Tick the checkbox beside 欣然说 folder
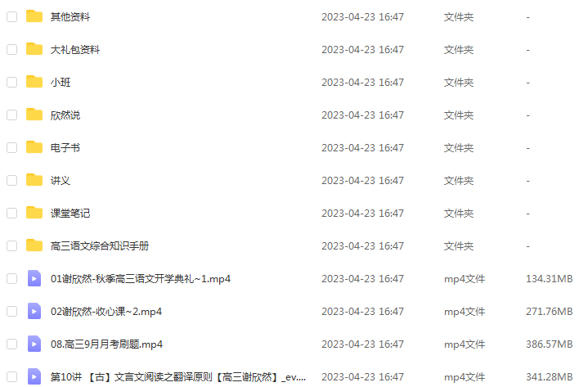The image size is (588, 387). point(12,115)
